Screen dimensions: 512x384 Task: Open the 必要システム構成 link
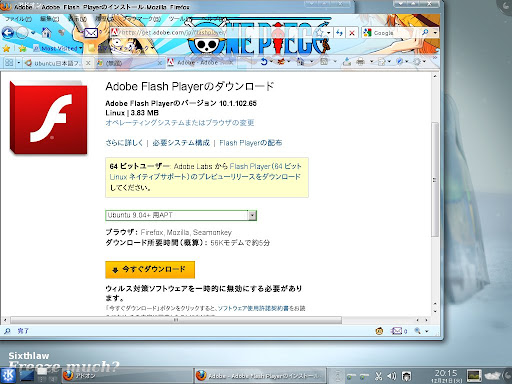pyautogui.click(x=181, y=143)
